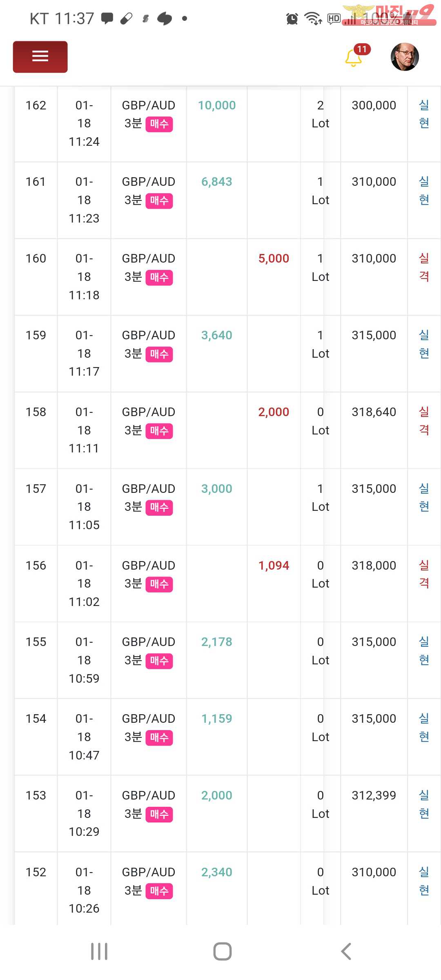The image size is (441, 980).
Task: Tap Android recent apps button
Action: coord(99,951)
